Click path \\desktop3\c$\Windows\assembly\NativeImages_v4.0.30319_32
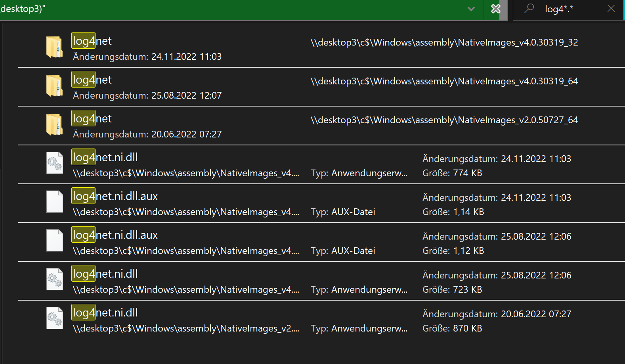Image resolution: width=625 pixels, height=364 pixels. click(444, 42)
